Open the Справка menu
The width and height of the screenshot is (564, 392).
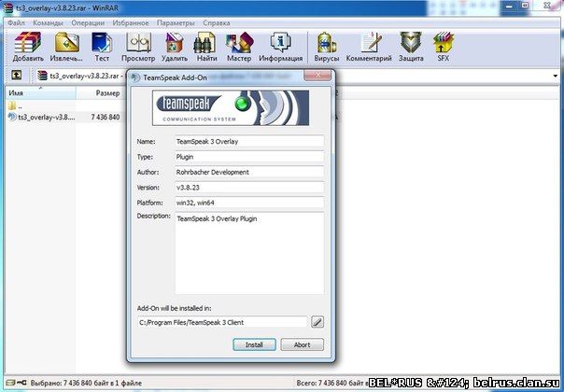pos(217,22)
